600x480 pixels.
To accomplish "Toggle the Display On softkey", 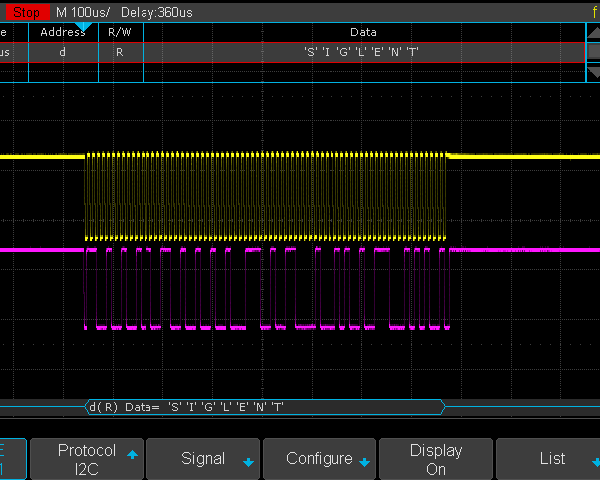I will [436, 459].
